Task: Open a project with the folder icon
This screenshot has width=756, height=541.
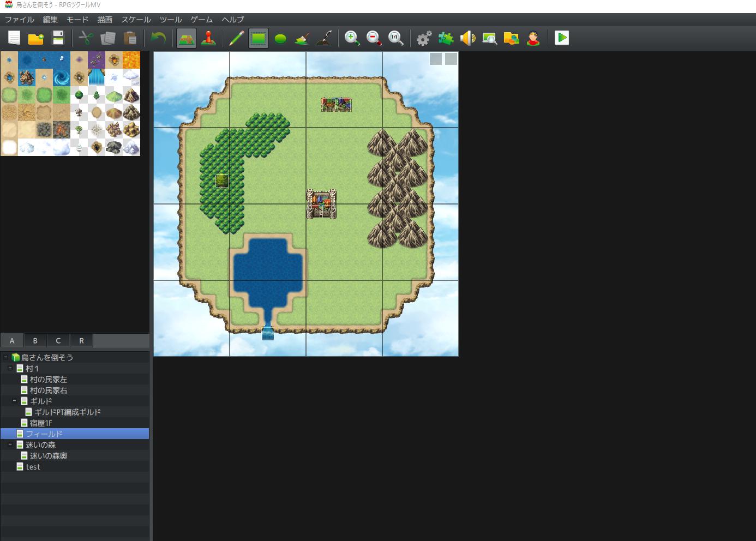Action: pos(36,38)
